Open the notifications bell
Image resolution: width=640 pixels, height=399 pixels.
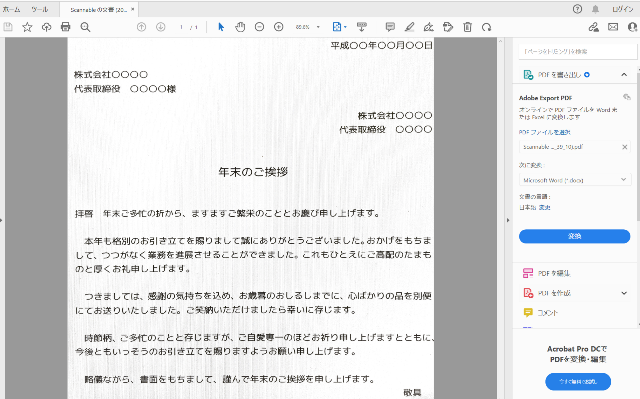coord(596,9)
